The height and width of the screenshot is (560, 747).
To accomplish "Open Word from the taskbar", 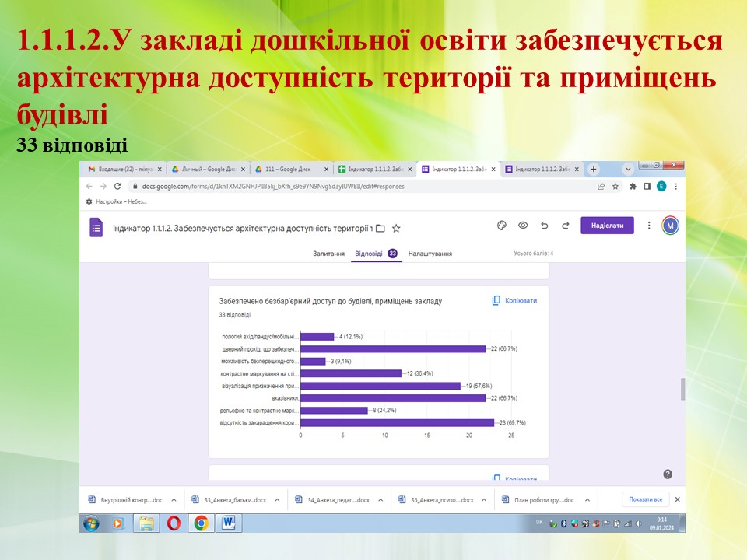I will [x=229, y=523].
